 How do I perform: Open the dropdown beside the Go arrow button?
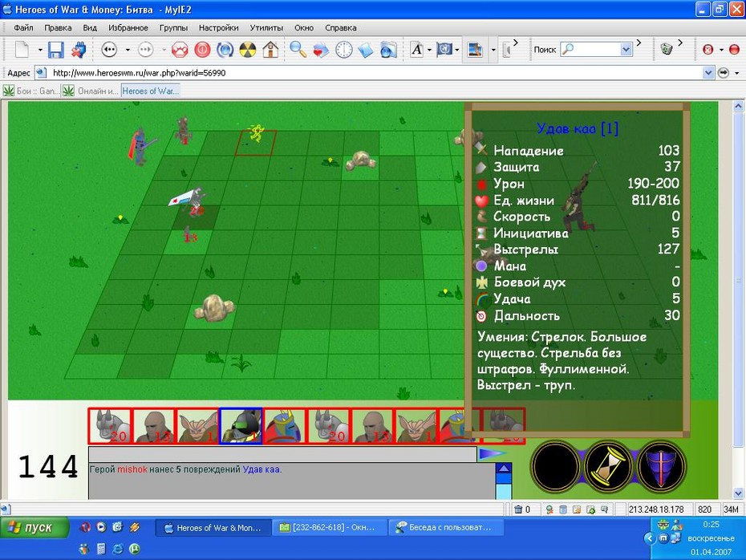point(737,73)
